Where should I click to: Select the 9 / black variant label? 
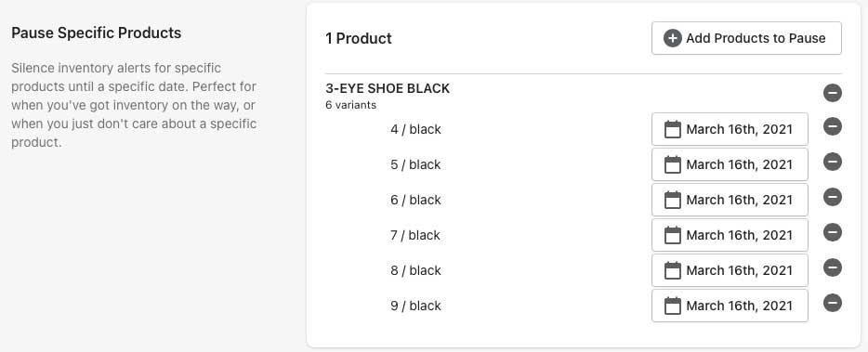click(415, 306)
